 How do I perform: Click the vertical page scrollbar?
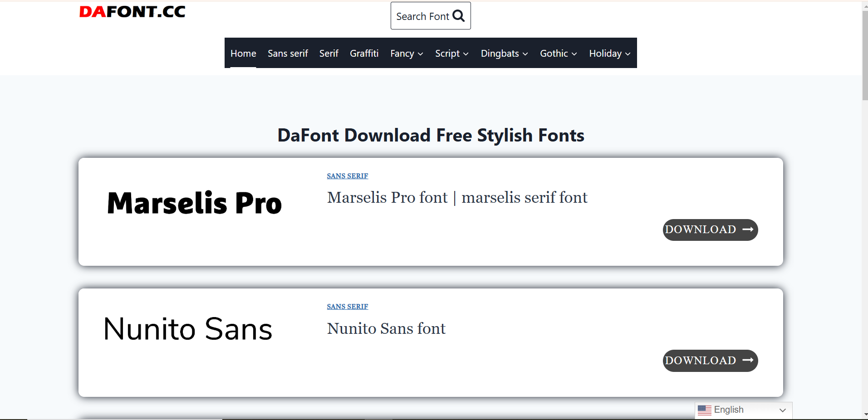865,54
